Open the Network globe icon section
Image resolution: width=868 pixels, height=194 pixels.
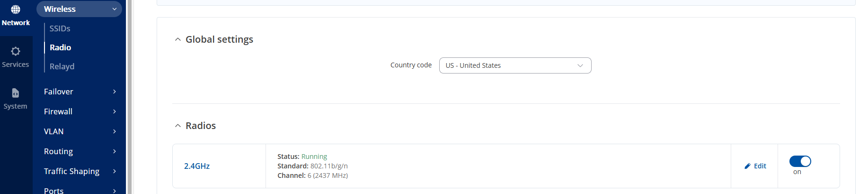(16, 10)
